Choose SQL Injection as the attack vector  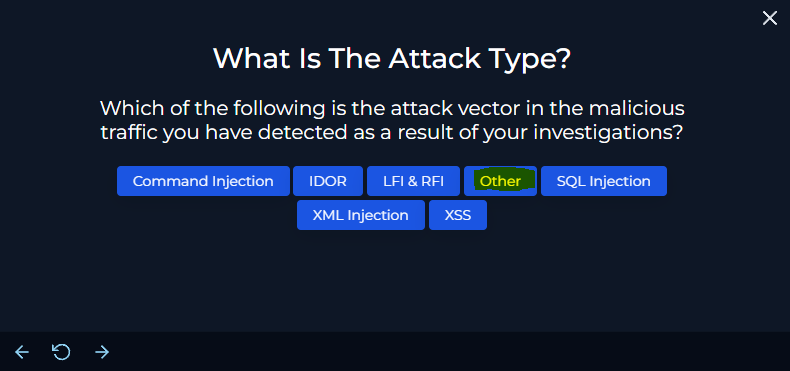[604, 181]
